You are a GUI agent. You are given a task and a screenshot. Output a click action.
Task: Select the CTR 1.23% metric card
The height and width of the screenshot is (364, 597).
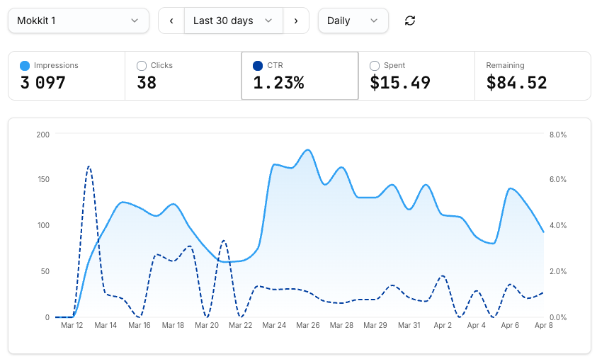click(300, 76)
